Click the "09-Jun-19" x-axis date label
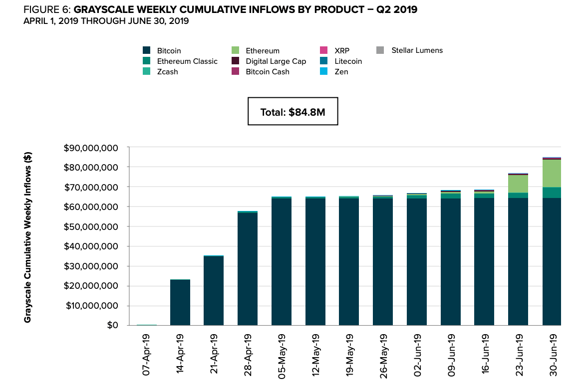The height and width of the screenshot is (387, 588). tap(451, 355)
